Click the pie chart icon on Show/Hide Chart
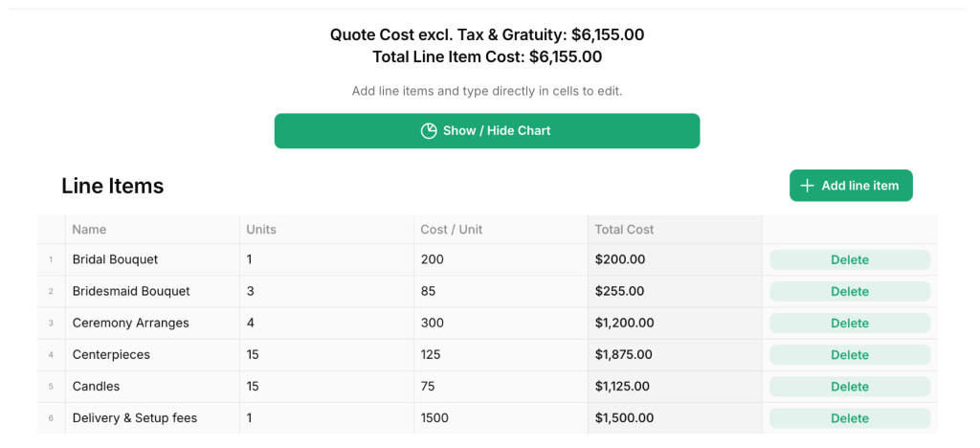The image size is (980, 448). [429, 131]
